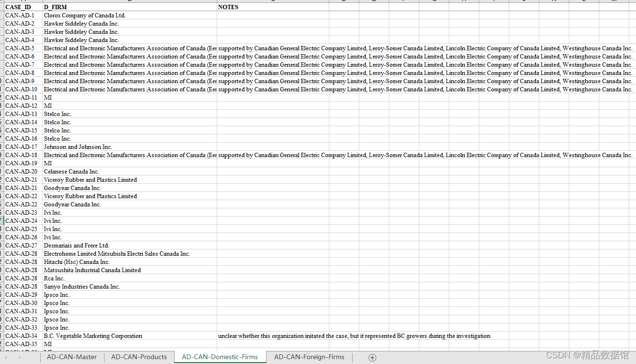The image size is (636, 364).
Task: Select the Rca Inc. cell
Action: tap(130, 278)
